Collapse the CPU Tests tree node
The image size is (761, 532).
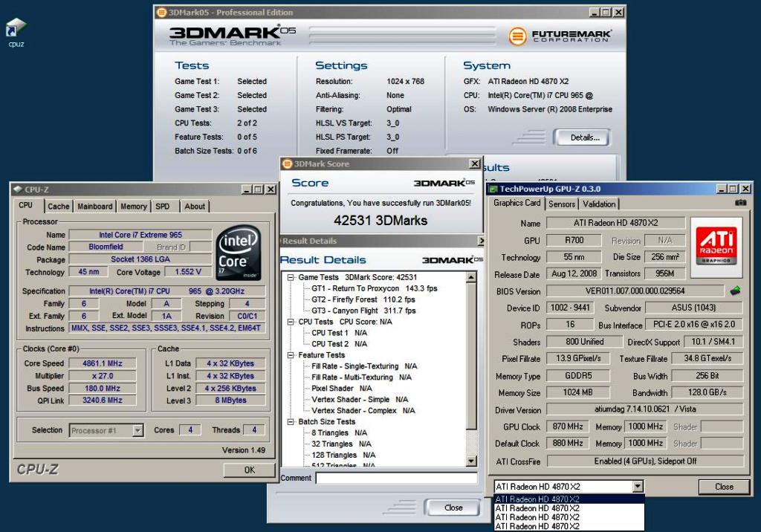point(291,322)
